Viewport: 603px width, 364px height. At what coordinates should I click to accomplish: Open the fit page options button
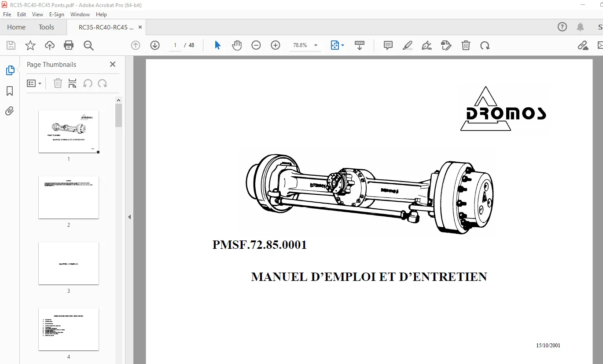337,45
